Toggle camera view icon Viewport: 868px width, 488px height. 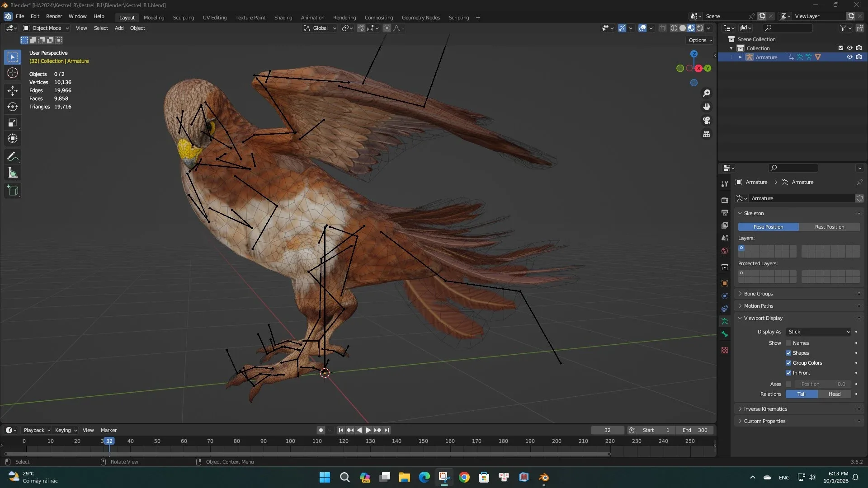[707, 121]
